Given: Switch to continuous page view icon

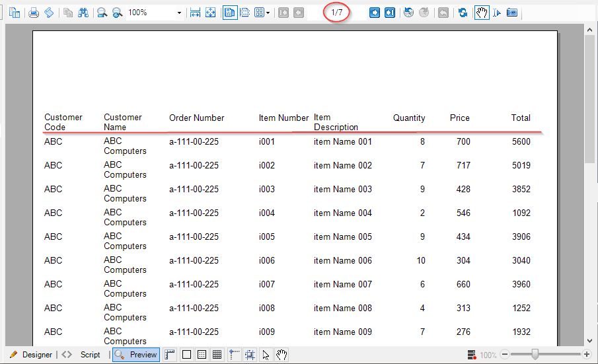Looking at the screenshot, I should click(x=245, y=13).
